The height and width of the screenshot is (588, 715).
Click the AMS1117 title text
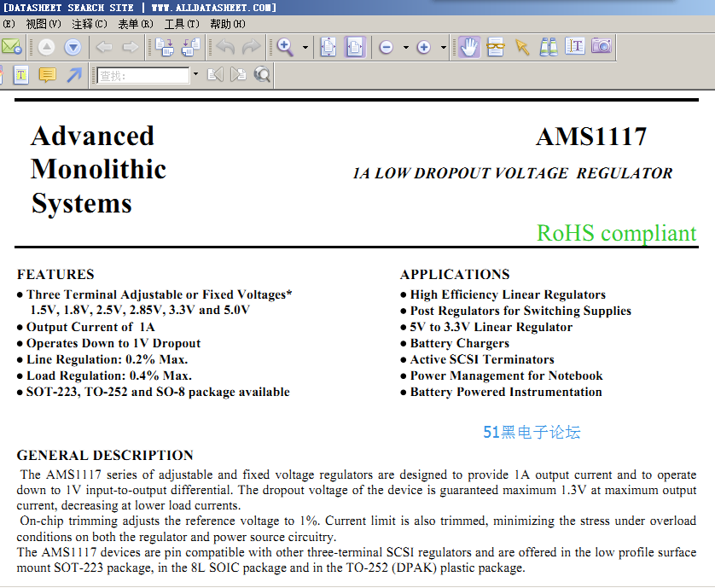[x=591, y=137]
